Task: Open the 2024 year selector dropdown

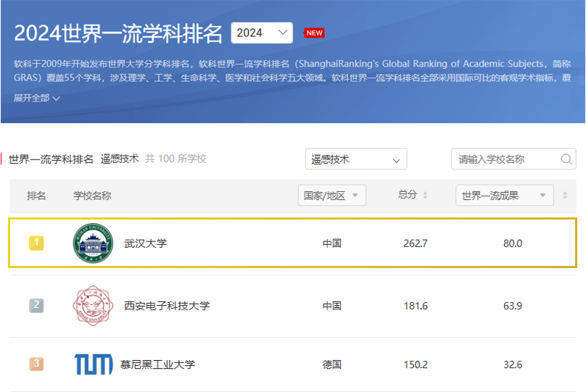Action: [262, 33]
